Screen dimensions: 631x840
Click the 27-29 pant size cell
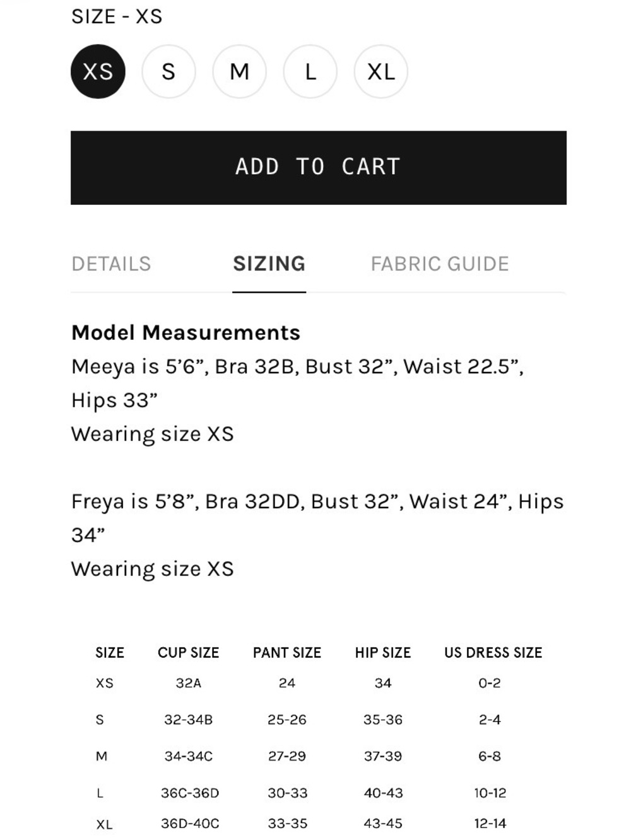tap(287, 756)
